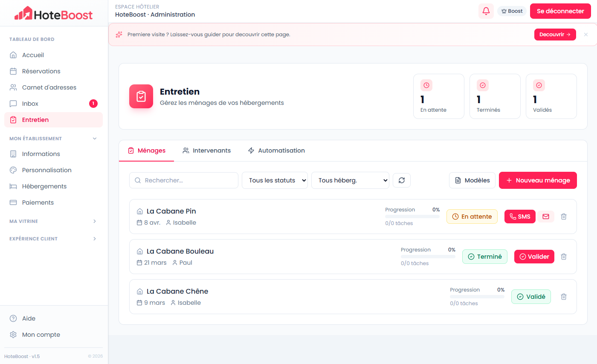Collapse the Mon établissement section
Viewport: 597px width, 364px height.
95,139
